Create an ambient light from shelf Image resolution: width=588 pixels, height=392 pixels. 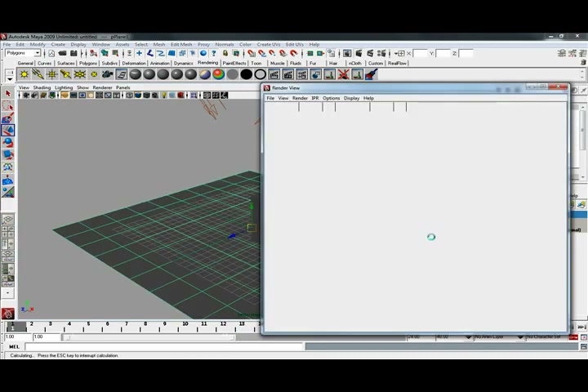[24, 74]
